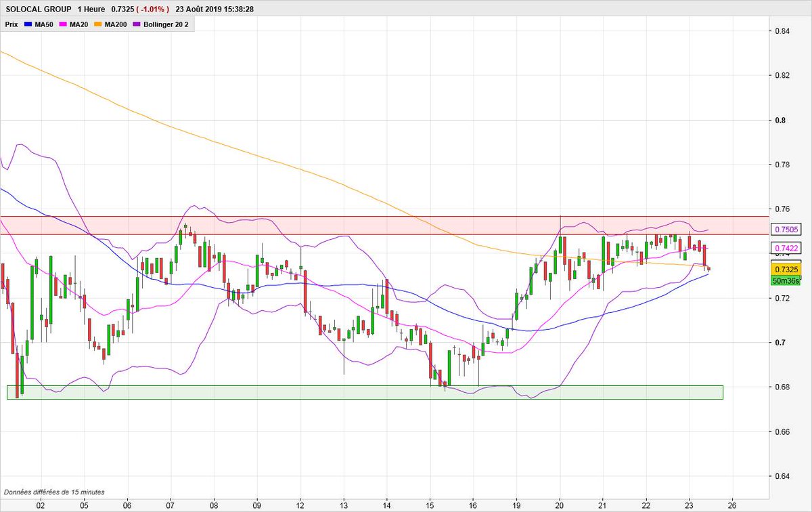Click the 23 date axis label

click(689, 505)
